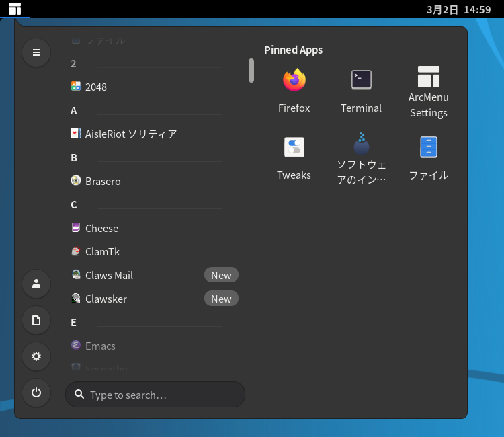
Task: Open the settings gear button
Action: click(x=36, y=356)
